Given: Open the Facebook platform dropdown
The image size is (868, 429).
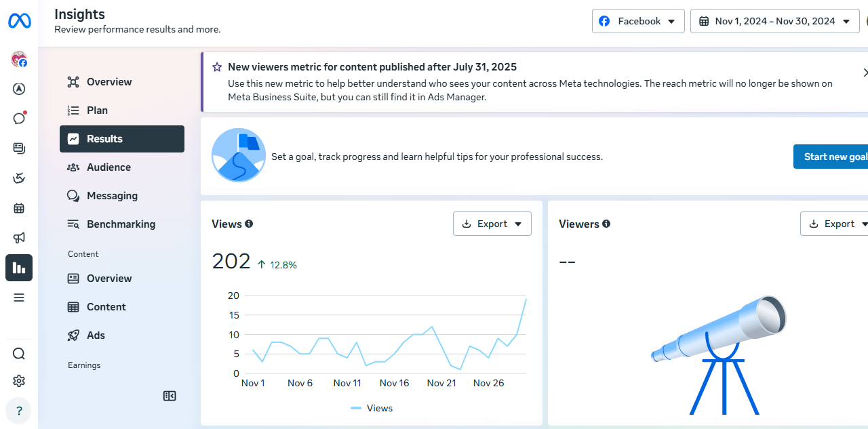Looking at the screenshot, I should (x=638, y=21).
